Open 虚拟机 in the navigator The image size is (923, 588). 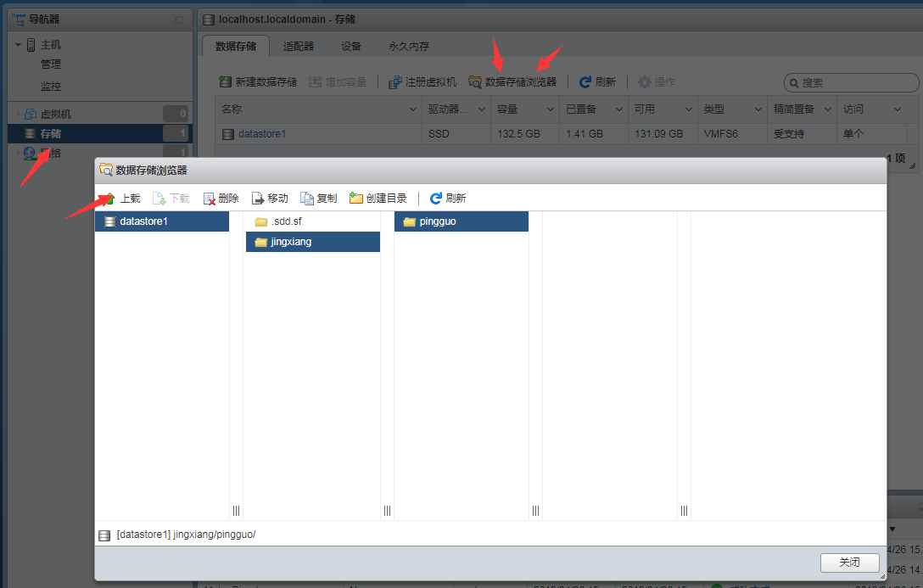(x=55, y=115)
